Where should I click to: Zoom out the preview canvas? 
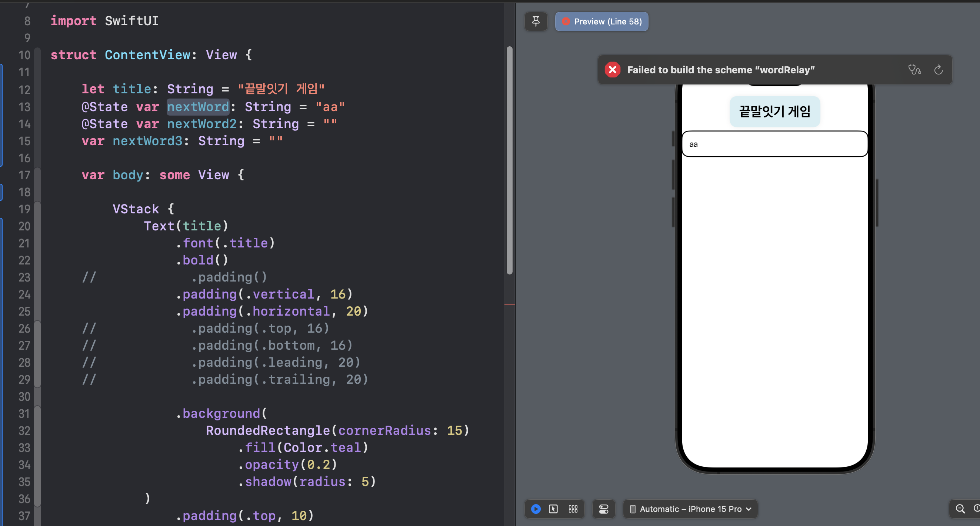(x=960, y=509)
